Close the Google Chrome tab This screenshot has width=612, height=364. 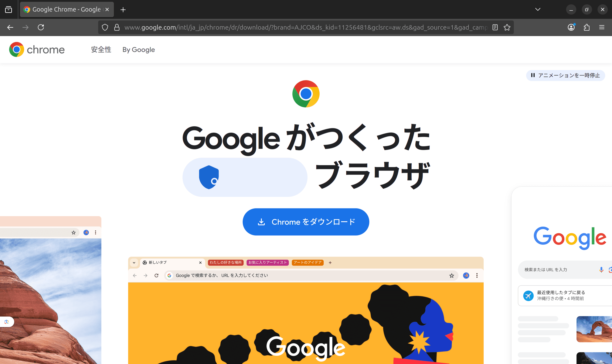(107, 10)
